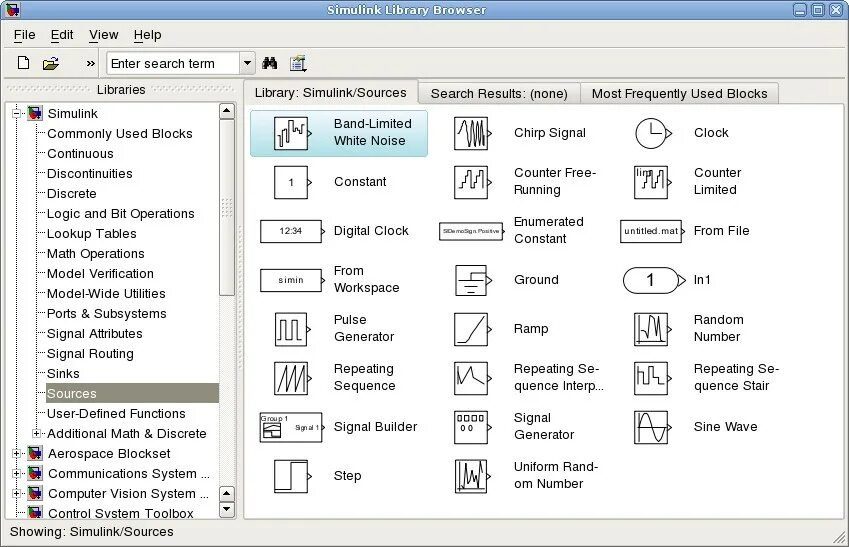Screen dimensions: 849x547
Task: Select Continuous library in tree
Action: point(80,154)
